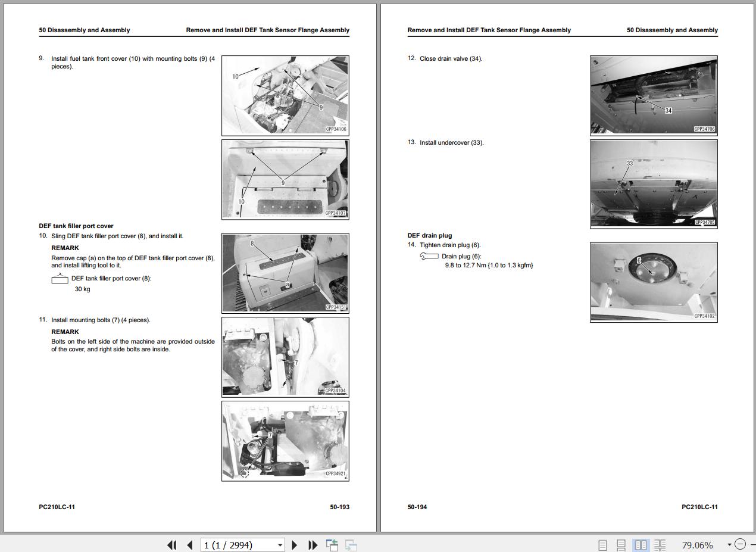Go to the next page

click(x=295, y=545)
